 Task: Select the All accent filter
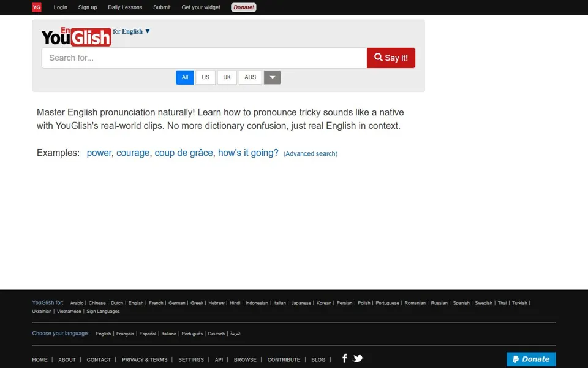click(185, 77)
